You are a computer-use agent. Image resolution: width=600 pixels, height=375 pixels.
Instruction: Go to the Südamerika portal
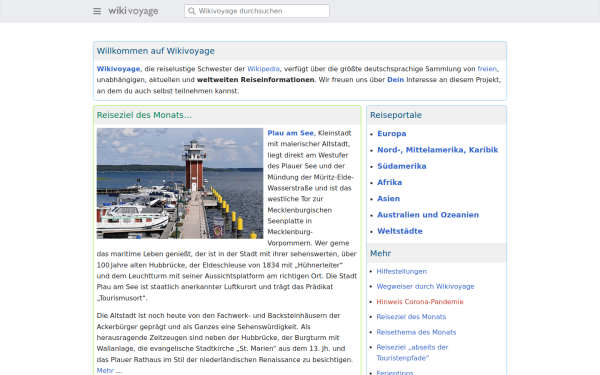(x=402, y=166)
